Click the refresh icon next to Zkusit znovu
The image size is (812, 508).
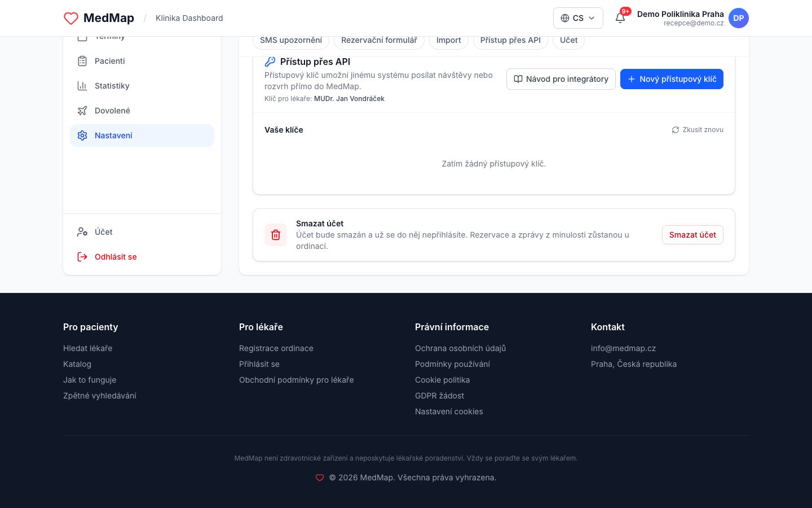click(676, 130)
